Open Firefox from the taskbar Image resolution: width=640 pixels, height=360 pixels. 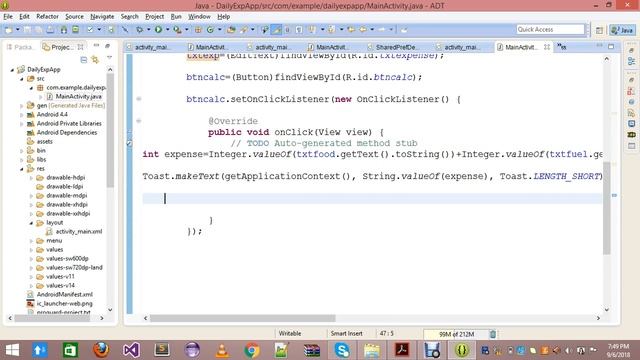[101, 350]
